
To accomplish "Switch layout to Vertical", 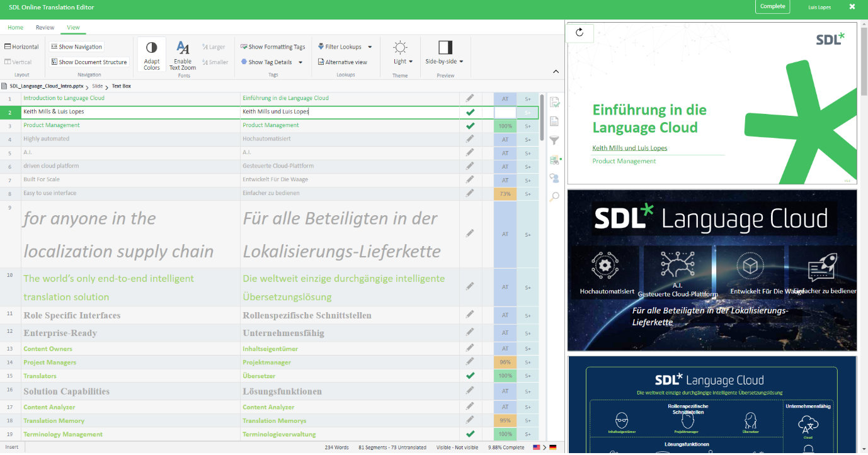I will pyautogui.click(x=18, y=62).
